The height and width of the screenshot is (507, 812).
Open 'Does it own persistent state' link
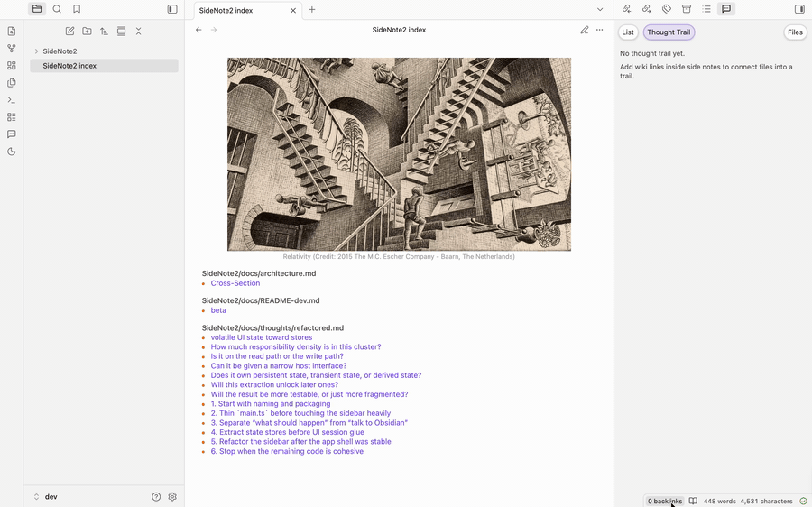click(316, 375)
